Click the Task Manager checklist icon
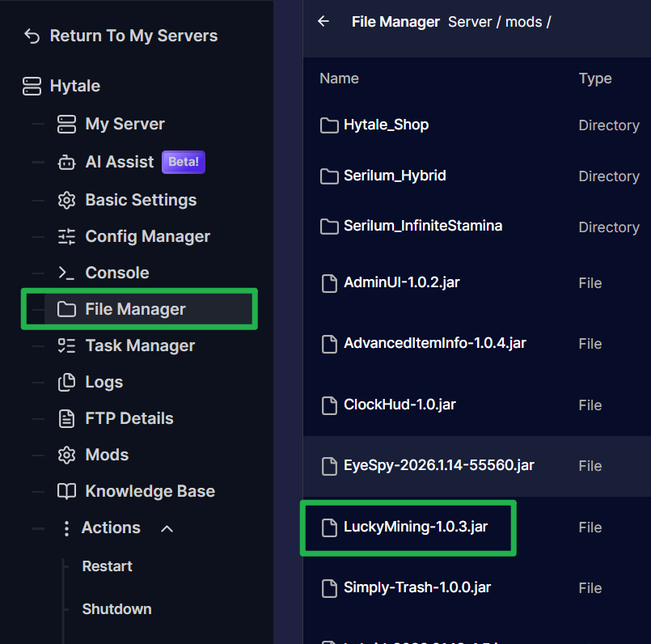 [x=66, y=346]
